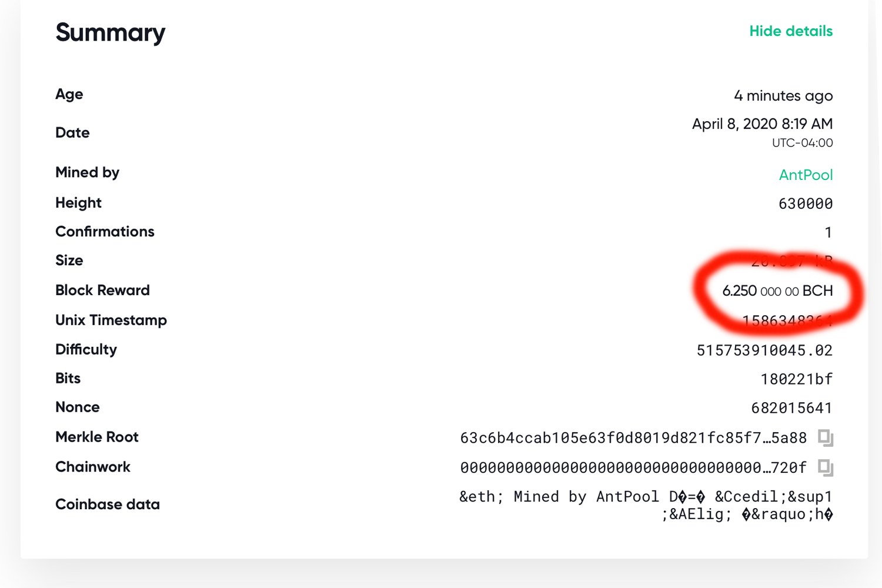Click the Coinbase data text
The width and height of the screenshot is (882, 588).
(646, 506)
